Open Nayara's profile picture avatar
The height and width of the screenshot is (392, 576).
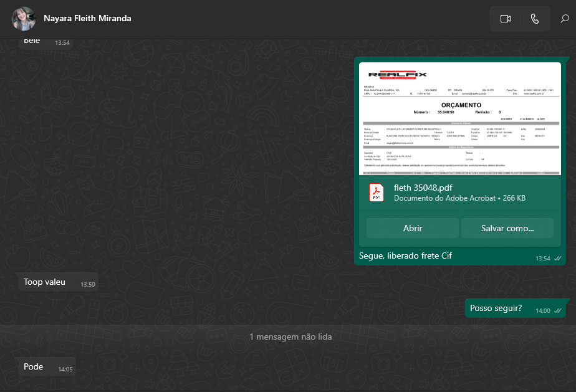(x=24, y=19)
